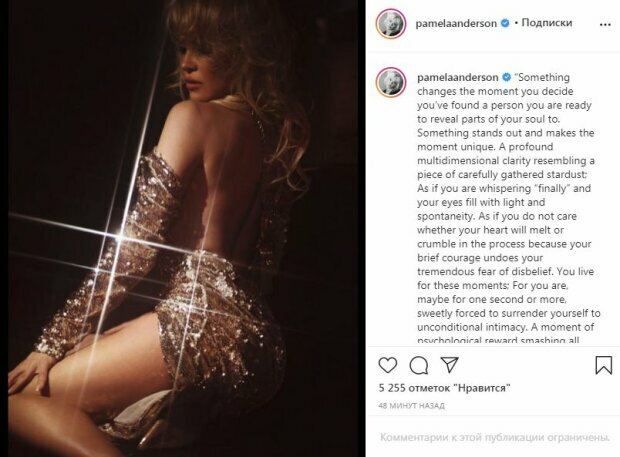Open the Подписки following options
The width and height of the screenshot is (620, 457).
(x=547, y=23)
